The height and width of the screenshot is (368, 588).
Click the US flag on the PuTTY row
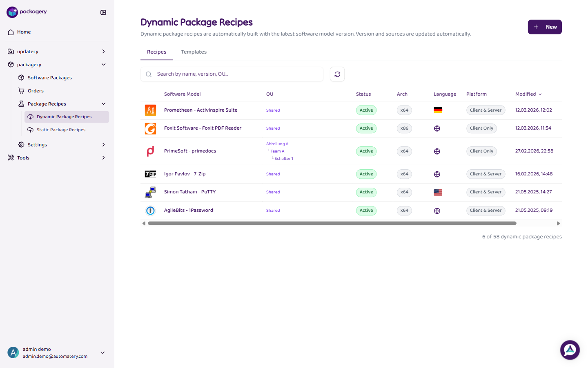click(438, 192)
